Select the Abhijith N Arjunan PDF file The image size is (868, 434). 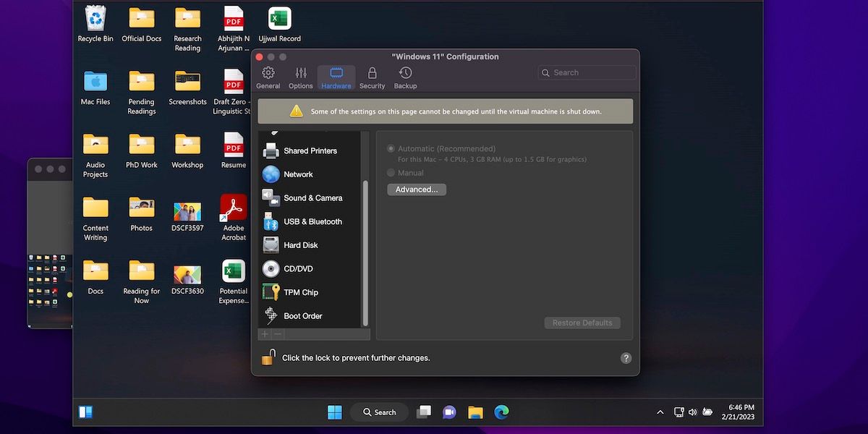[x=234, y=29]
